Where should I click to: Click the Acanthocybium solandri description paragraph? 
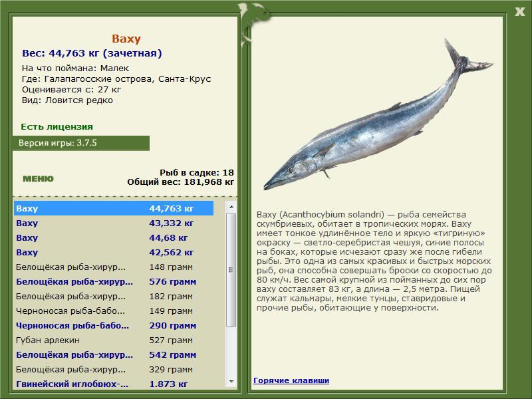tap(374, 261)
